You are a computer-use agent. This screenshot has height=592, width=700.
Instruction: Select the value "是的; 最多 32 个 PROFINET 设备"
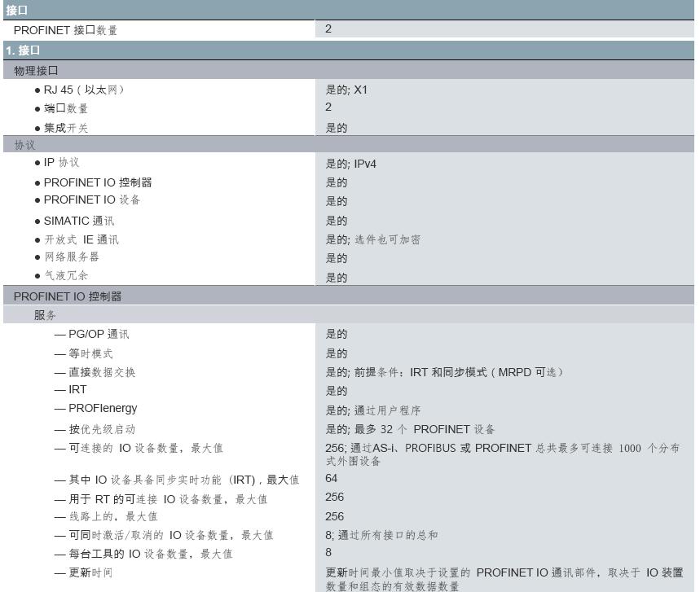tap(410, 429)
